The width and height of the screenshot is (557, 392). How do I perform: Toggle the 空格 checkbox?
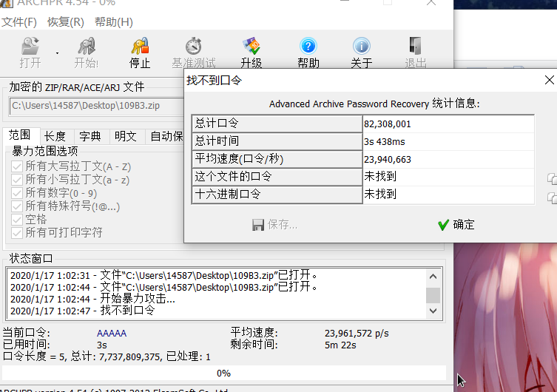[17, 220]
